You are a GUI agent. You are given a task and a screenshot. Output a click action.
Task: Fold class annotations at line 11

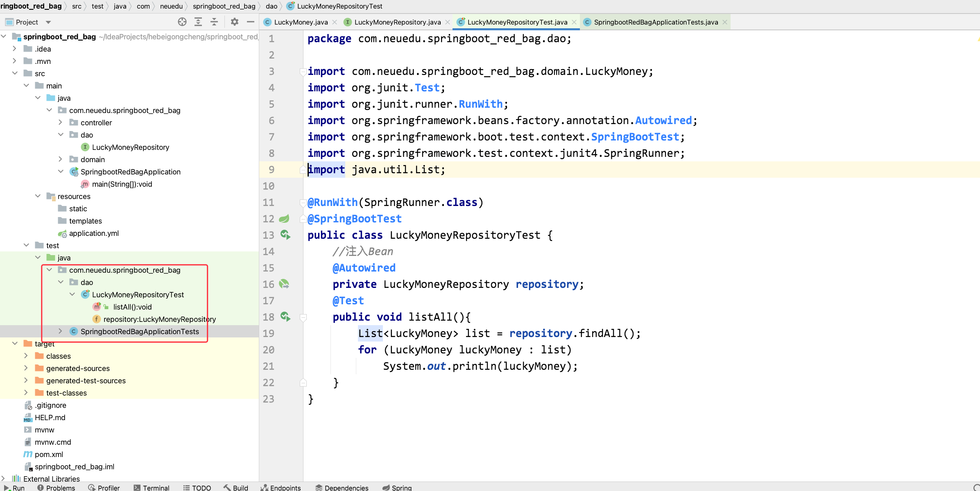click(x=303, y=202)
